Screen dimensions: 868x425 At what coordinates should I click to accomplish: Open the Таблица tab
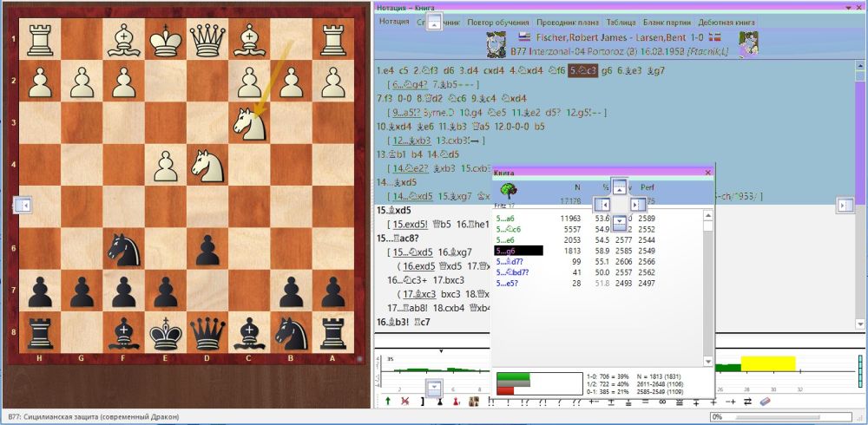[x=620, y=23]
